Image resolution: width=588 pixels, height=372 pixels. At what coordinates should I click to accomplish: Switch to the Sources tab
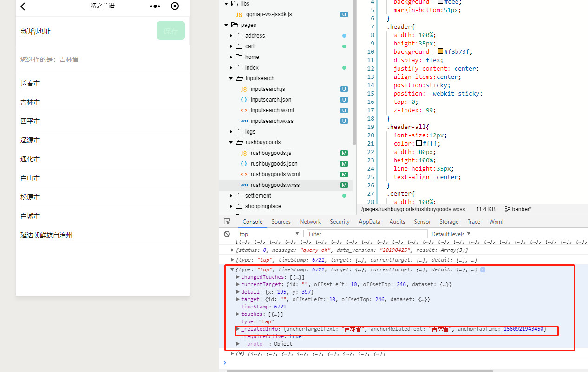pos(281,222)
